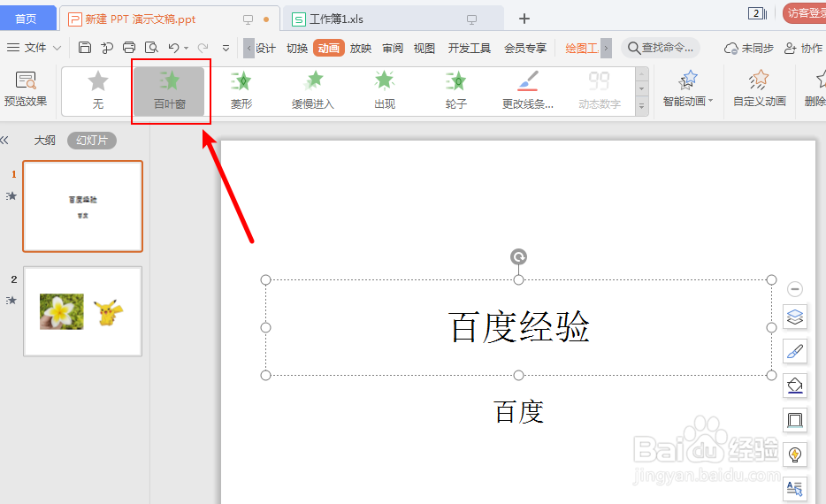
Task: Click the shape fill bucket icon
Action: pos(795,386)
